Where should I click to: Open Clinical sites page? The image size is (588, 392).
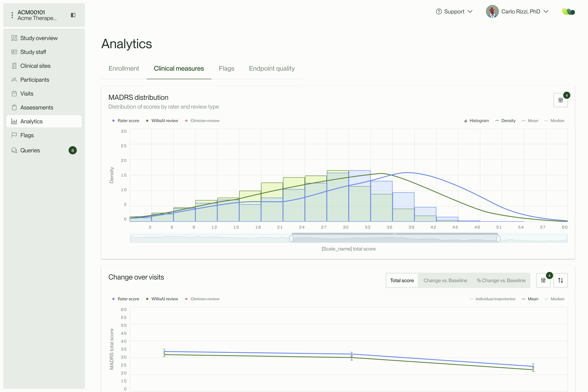click(44, 66)
